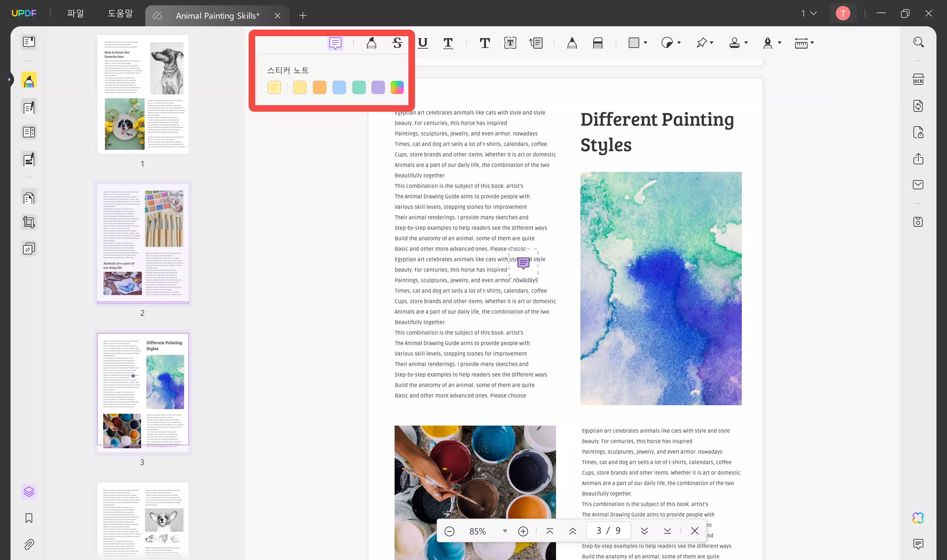Send file by email icon
This screenshot has width=947, height=560.
click(x=918, y=184)
